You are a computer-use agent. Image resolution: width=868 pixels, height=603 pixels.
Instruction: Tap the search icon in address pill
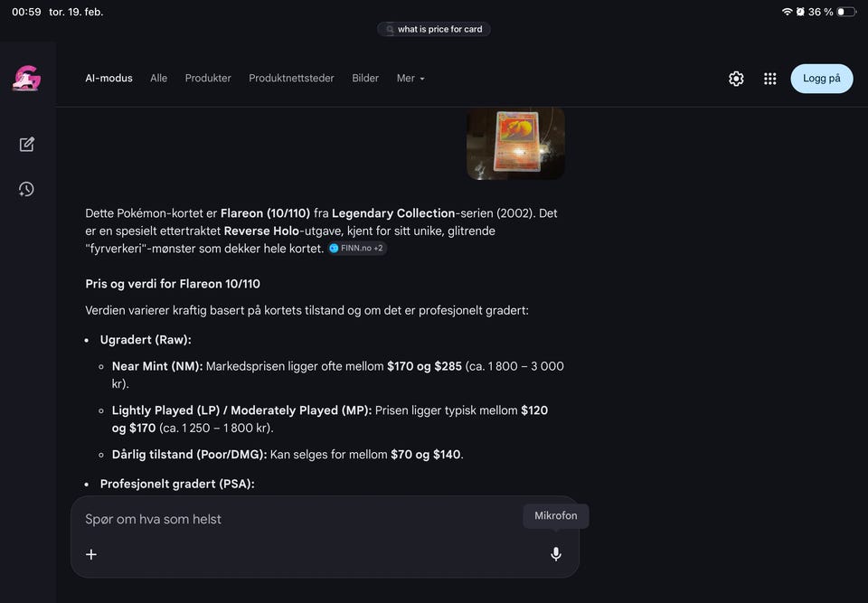[390, 29]
